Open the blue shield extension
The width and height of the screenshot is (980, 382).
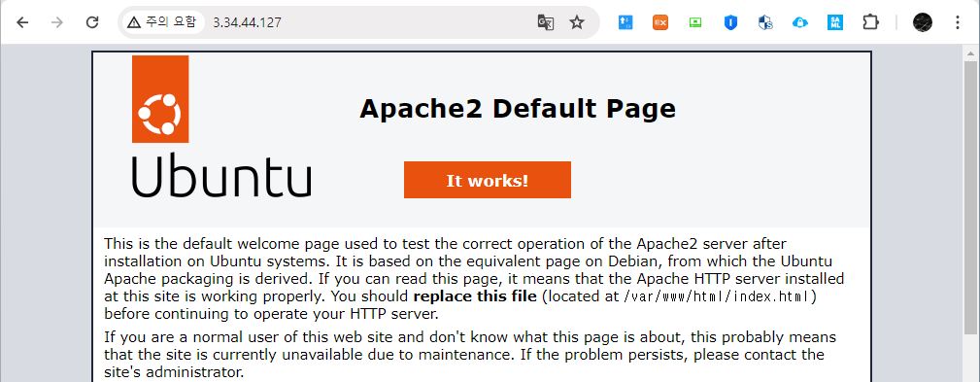[x=730, y=22]
